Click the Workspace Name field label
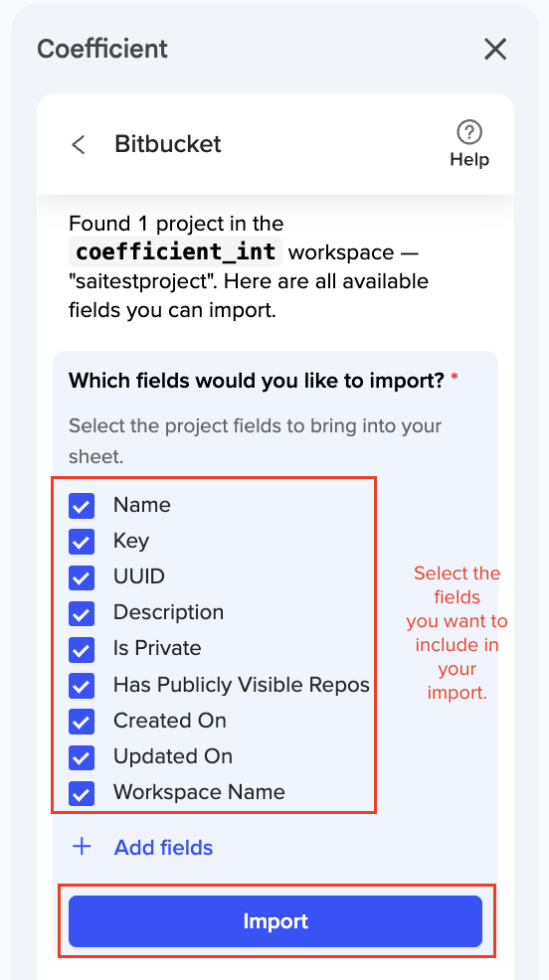 click(199, 792)
